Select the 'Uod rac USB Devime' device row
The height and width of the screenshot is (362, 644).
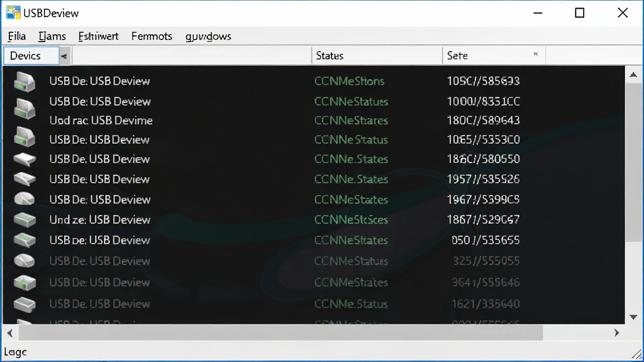[314, 120]
